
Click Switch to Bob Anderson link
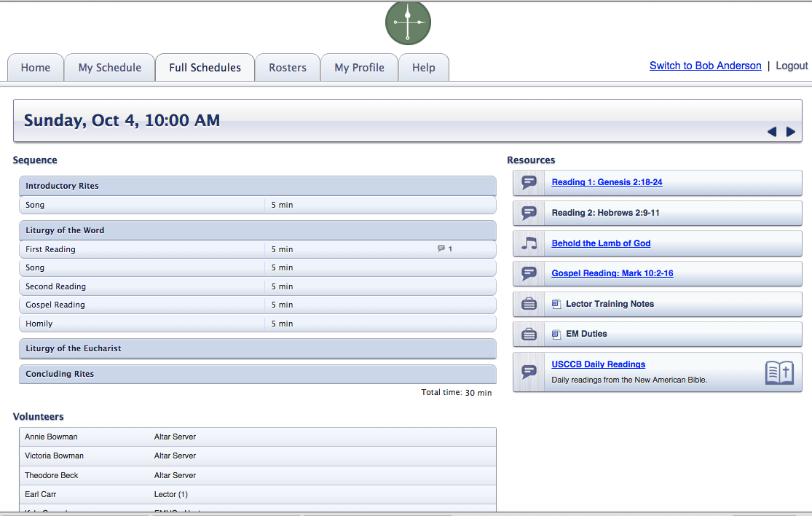pos(705,66)
